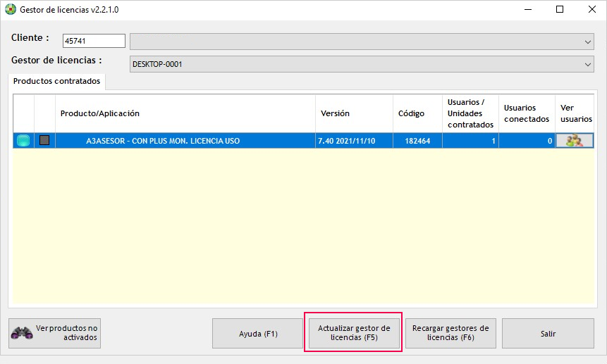Click the binoculars icon for non-activated products

coord(23,333)
